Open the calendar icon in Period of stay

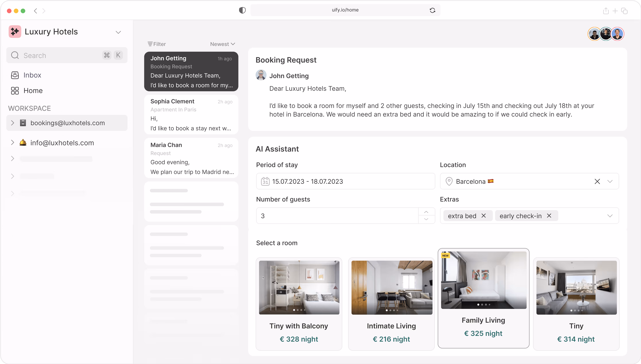[265, 181]
